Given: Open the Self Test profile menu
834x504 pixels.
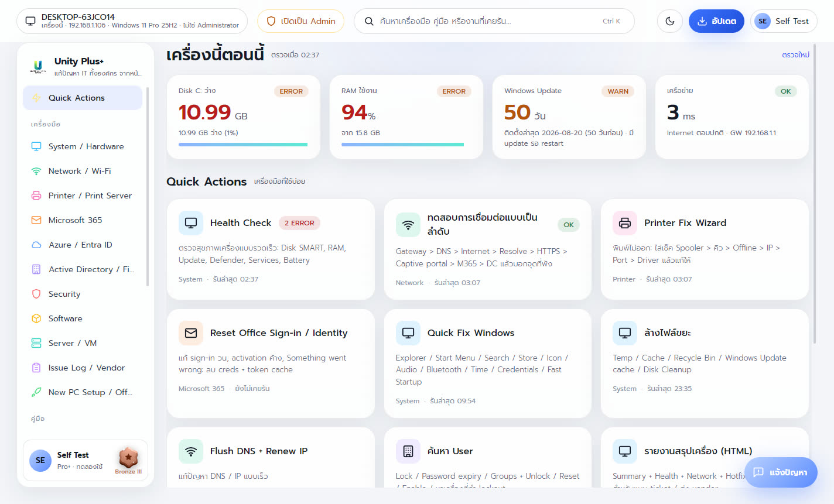Looking at the screenshot, I should (x=784, y=21).
